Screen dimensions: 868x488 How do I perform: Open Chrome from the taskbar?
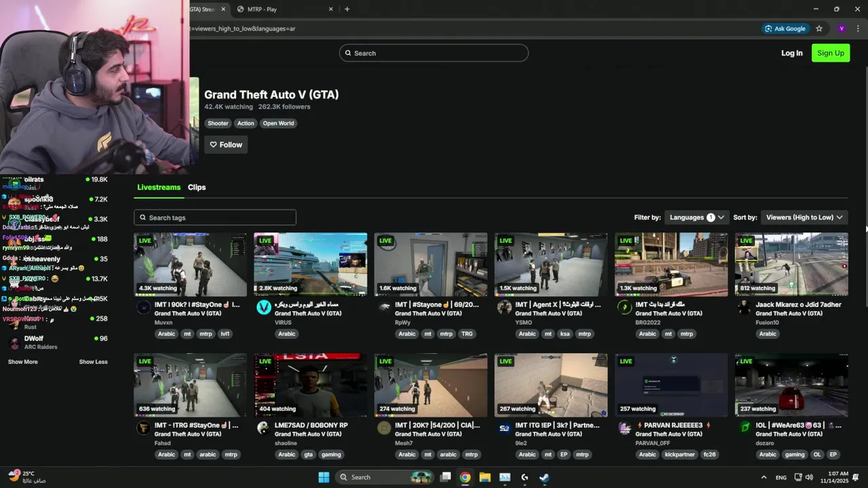(465, 477)
